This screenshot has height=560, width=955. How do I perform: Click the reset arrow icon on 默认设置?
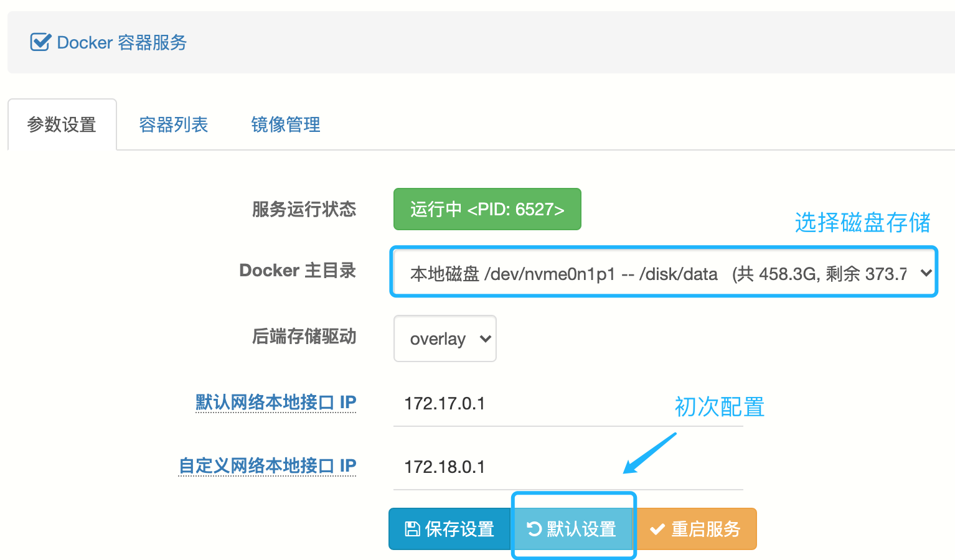point(534,529)
